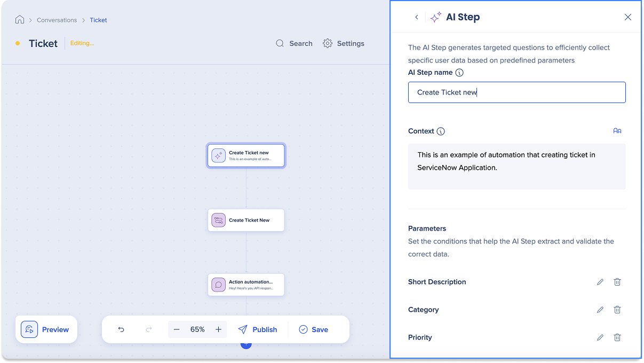Click the home icon in breadcrumb
Screen dimensions: 644x363
click(x=20, y=20)
